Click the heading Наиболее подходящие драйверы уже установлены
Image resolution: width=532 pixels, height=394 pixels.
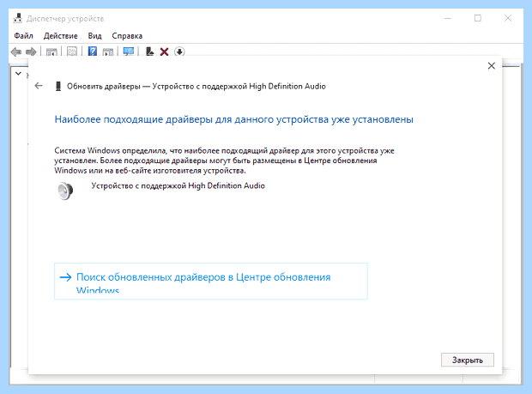click(233, 119)
